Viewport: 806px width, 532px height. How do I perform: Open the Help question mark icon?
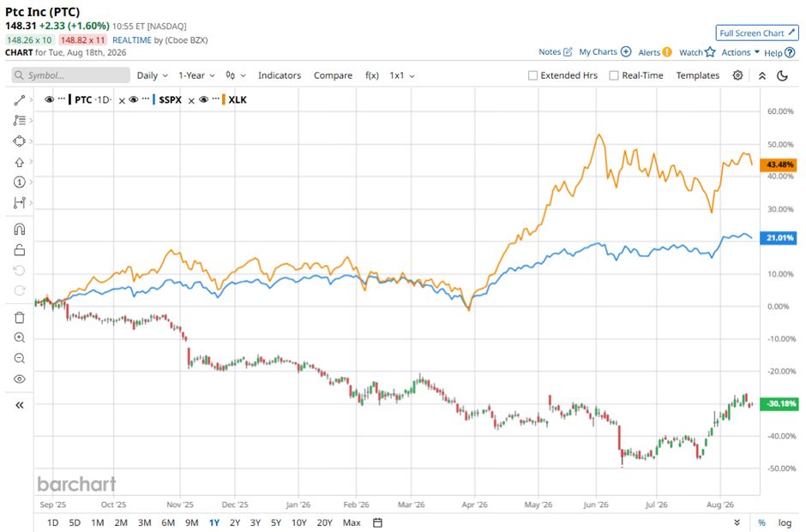pyautogui.click(x=790, y=52)
